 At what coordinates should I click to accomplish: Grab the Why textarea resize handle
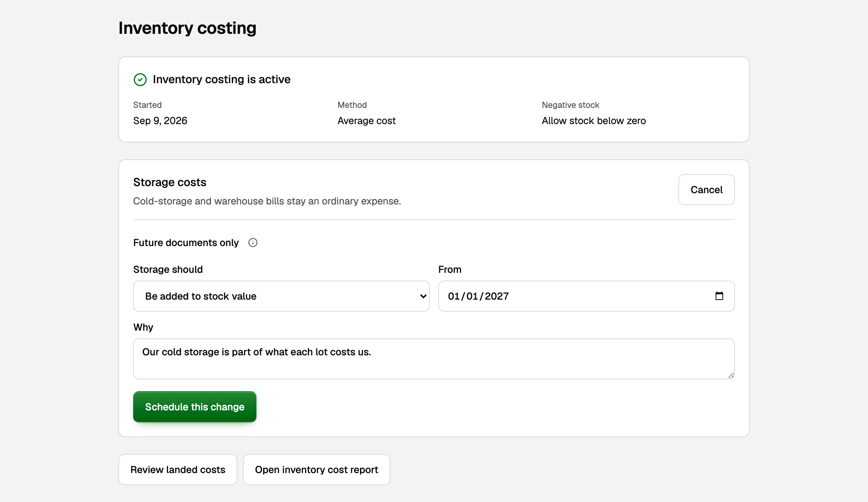(731, 375)
